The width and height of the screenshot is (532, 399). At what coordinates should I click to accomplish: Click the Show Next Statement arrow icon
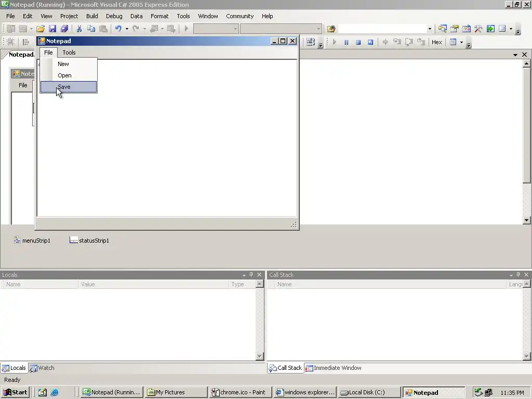tap(385, 42)
